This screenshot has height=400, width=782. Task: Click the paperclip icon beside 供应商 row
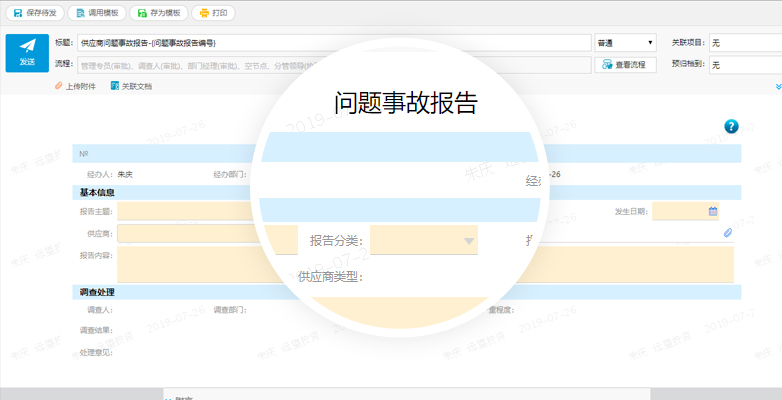(728, 233)
